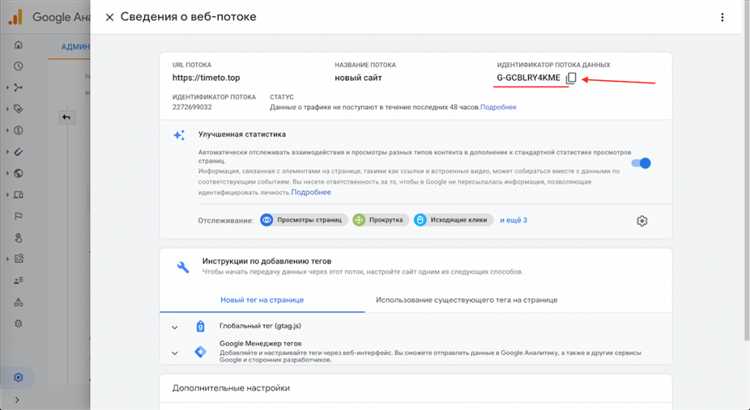
Task: Click the back arrow in admin column
Action: click(x=66, y=117)
